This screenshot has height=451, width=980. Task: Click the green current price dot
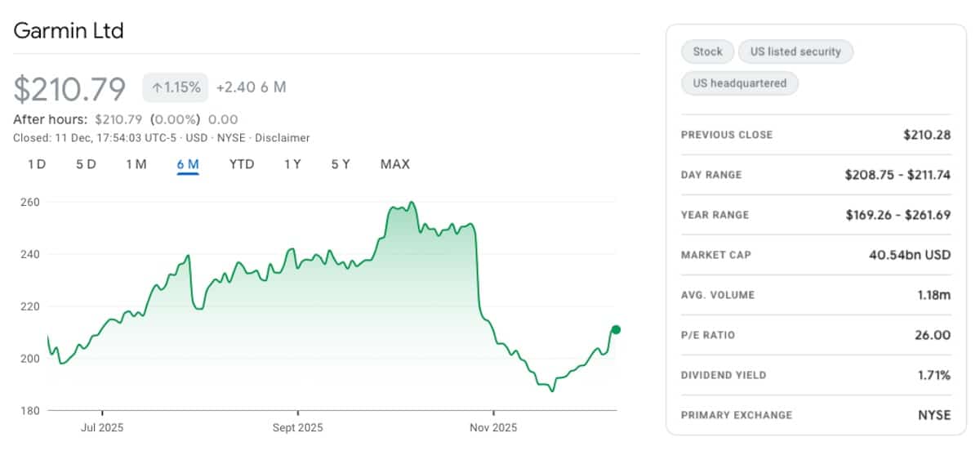(x=616, y=330)
